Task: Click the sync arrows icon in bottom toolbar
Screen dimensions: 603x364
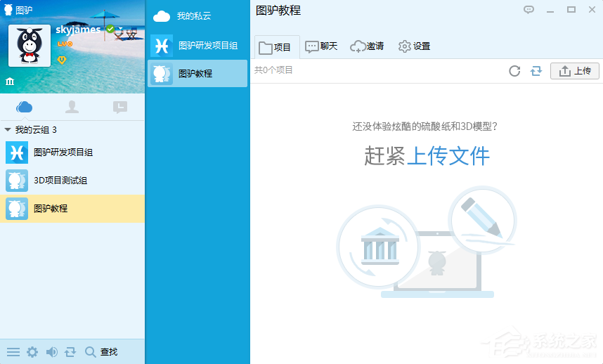Action: 70,351
